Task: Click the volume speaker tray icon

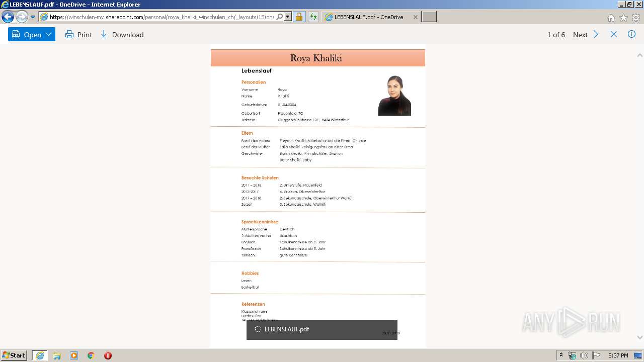Action: click(x=584, y=355)
